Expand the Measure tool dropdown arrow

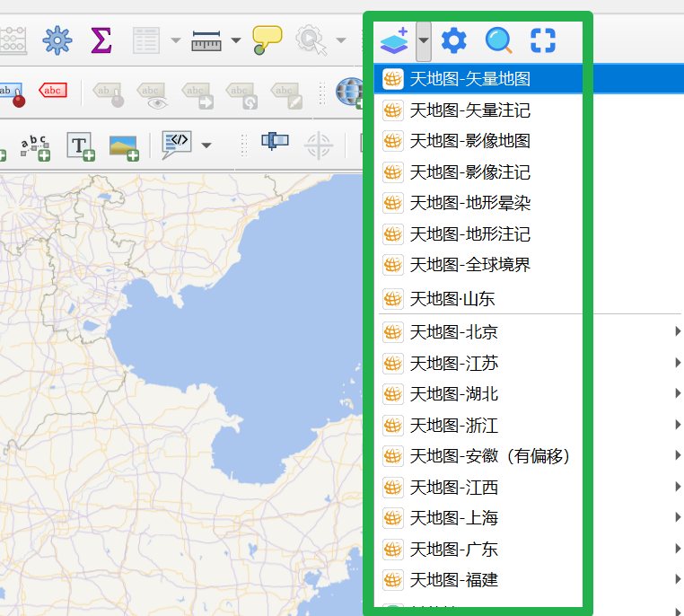(x=235, y=40)
